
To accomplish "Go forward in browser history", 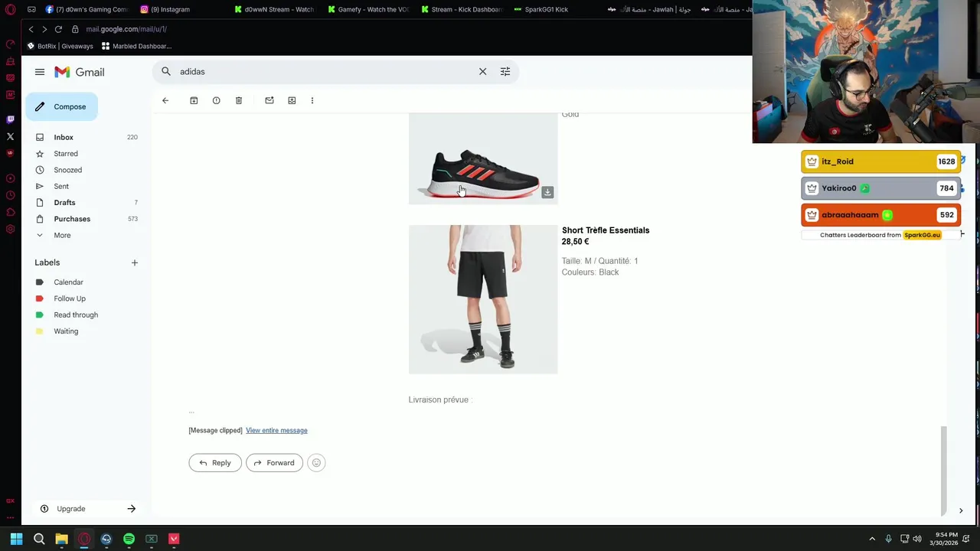I will coord(44,29).
